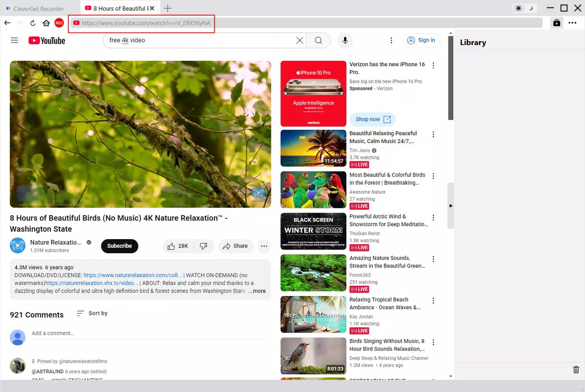Open options for the Verizon ad
Viewport: 585px width, 392px height.
pyautogui.click(x=433, y=66)
